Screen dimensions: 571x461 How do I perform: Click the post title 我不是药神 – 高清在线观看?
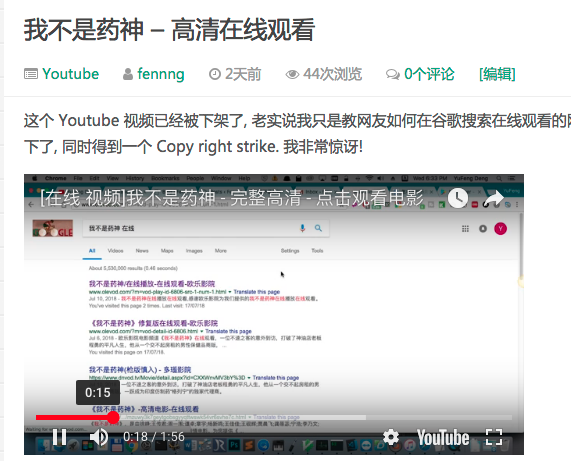(169, 29)
